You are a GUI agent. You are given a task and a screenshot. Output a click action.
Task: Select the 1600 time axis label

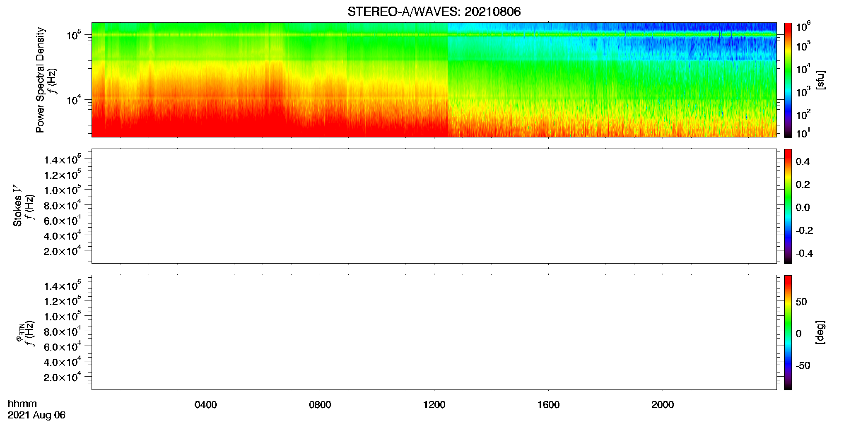point(548,405)
